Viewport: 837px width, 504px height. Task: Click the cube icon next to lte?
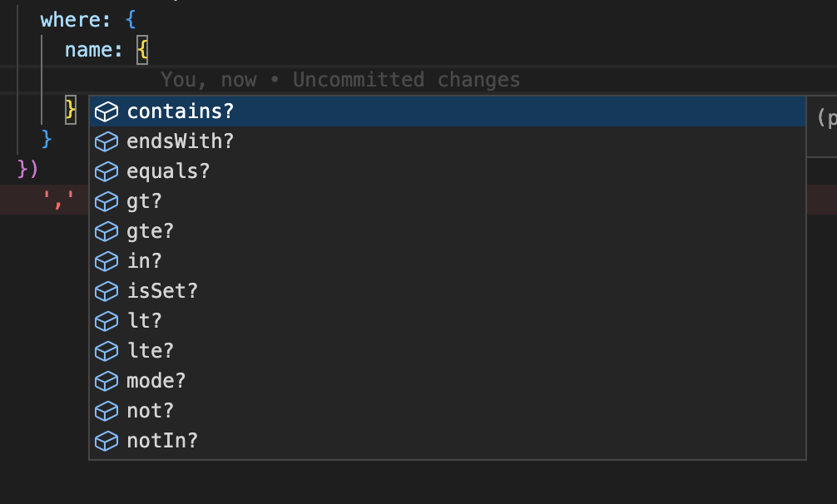tap(106, 351)
